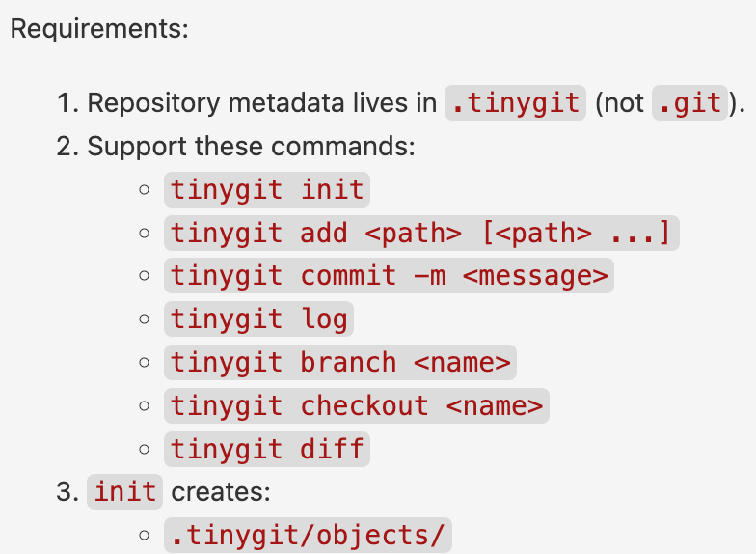Click the "Repository metadata lives in" text
Image resolution: width=756 pixels, height=554 pixels.
[262, 103]
